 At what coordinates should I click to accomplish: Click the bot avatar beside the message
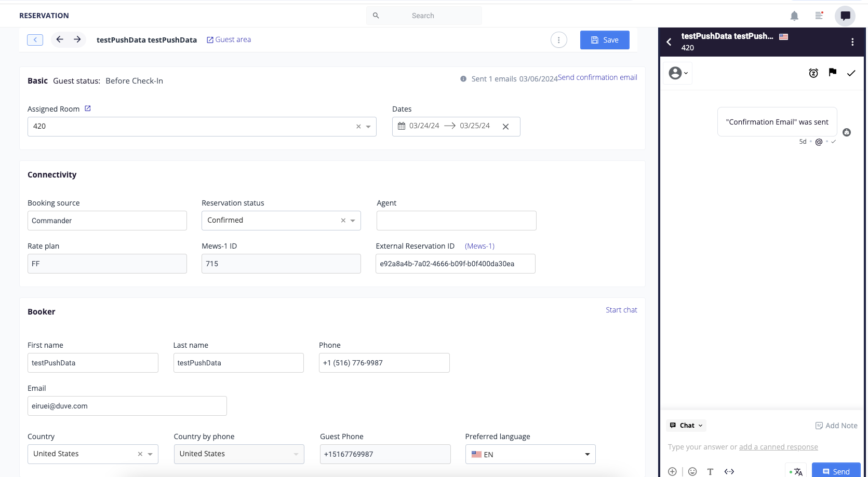(x=847, y=132)
